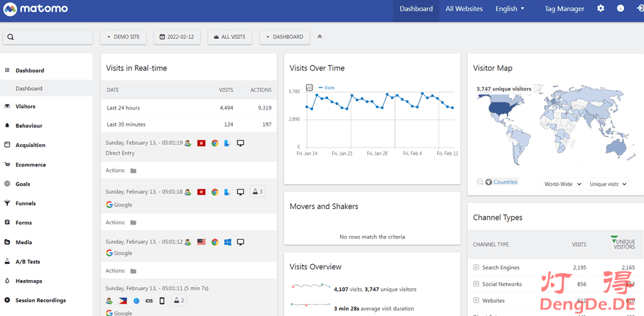This screenshot has width=644, height=316.
Task: Open the World-Wide region dropdown
Action: tap(562, 184)
